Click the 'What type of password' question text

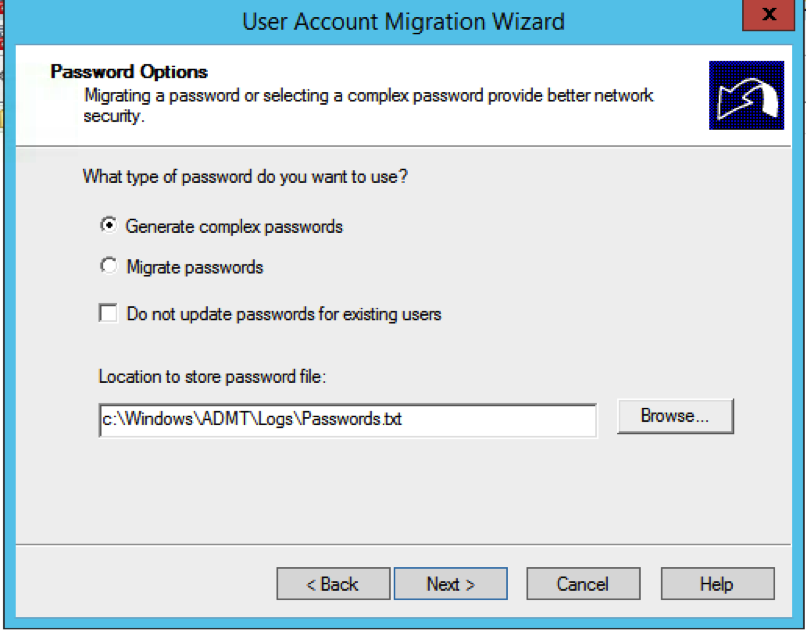[x=245, y=177]
